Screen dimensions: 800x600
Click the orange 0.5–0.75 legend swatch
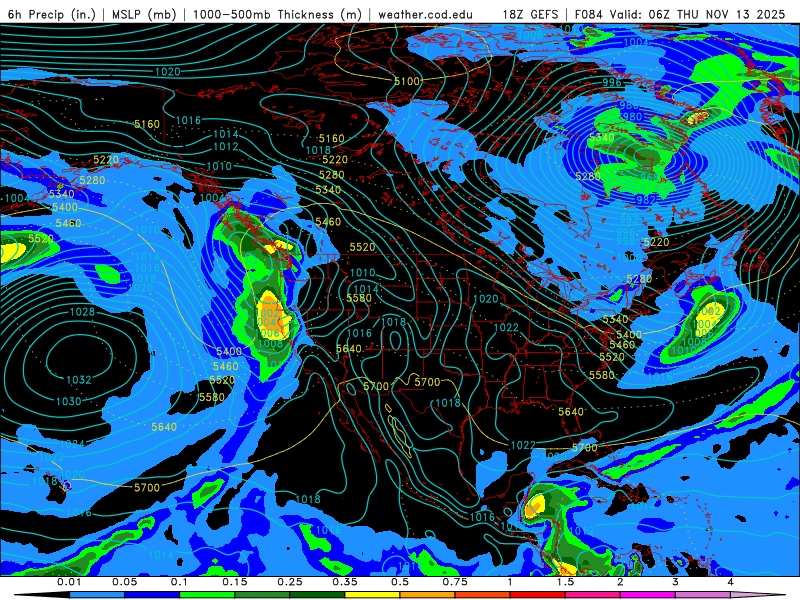(427, 595)
